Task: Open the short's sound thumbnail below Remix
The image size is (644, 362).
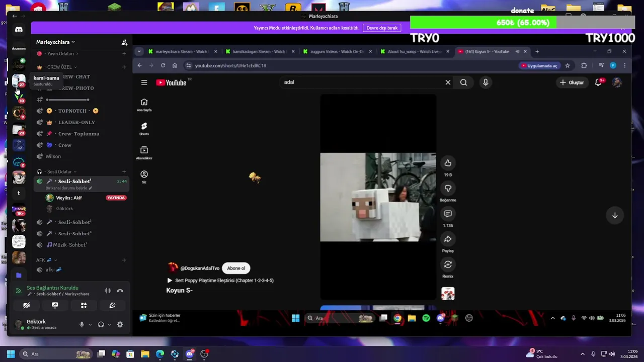Action: [x=448, y=294]
